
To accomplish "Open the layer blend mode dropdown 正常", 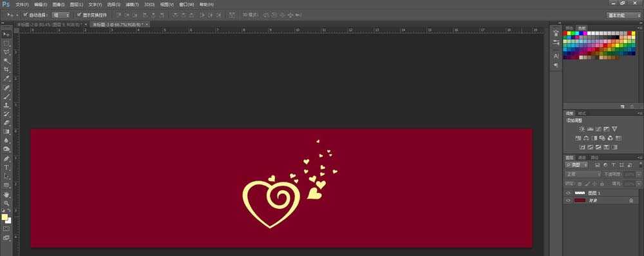I will (x=583, y=175).
